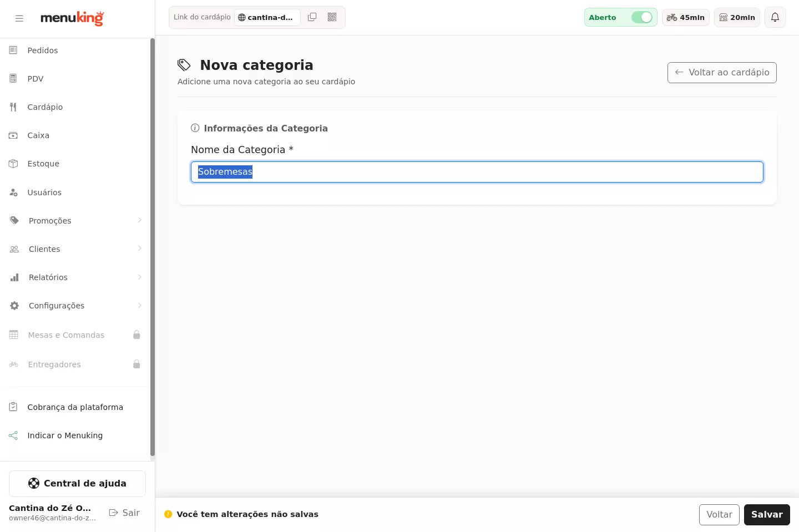Viewport: 799px width, 532px height.
Task: Click Voltar ao cardápio button
Action: 722,73
